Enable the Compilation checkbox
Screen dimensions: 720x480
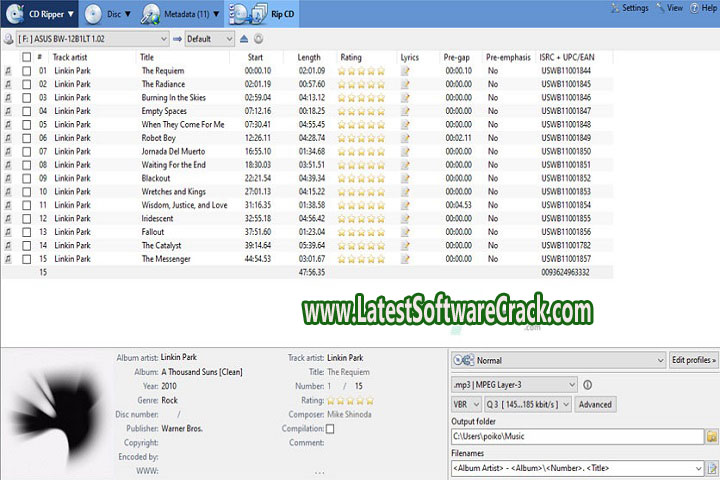coord(331,429)
